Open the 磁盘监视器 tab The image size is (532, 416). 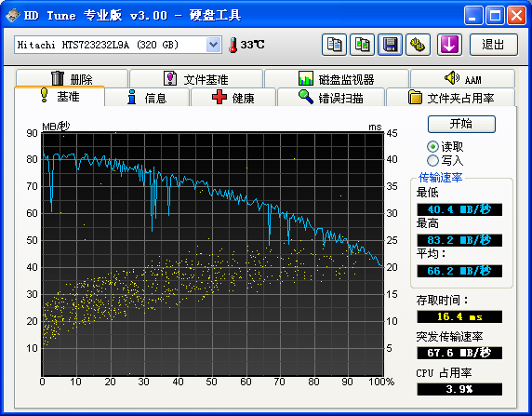pyautogui.click(x=337, y=79)
